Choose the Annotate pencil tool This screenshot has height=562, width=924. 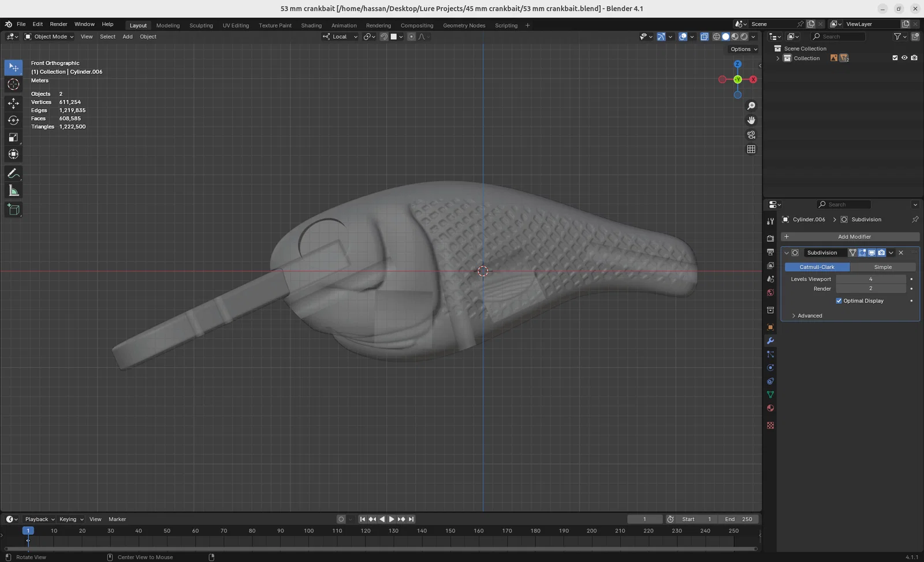pos(13,173)
